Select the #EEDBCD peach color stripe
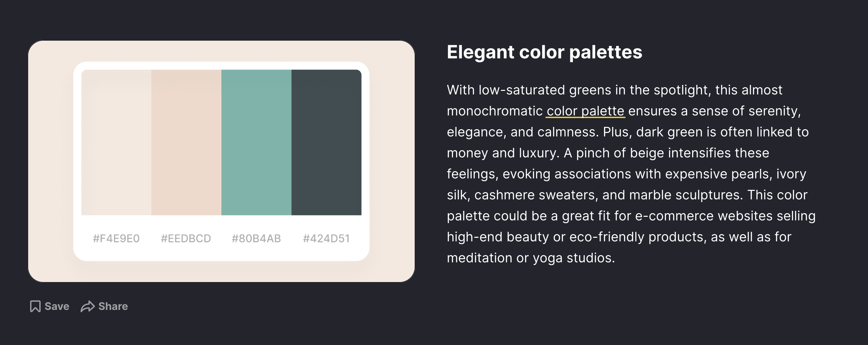Screen dimensions: 868x345 coord(186,142)
